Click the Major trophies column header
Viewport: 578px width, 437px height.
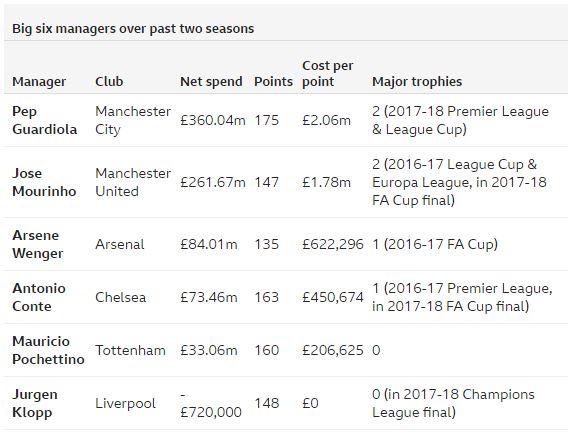click(417, 81)
